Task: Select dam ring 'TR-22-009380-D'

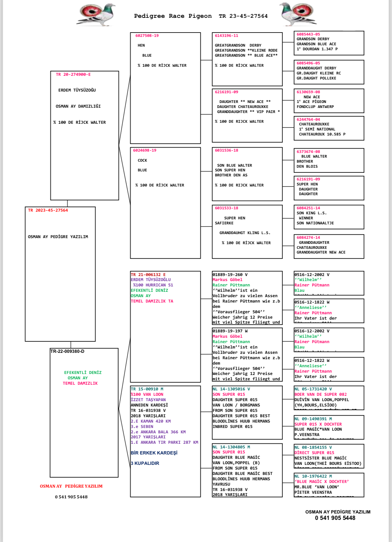Action: pos(67,351)
